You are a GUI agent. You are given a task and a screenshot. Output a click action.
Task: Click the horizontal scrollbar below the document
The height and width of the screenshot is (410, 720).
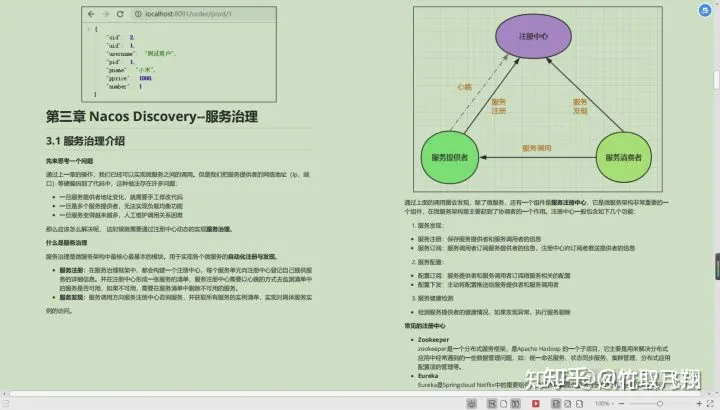point(354,393)
